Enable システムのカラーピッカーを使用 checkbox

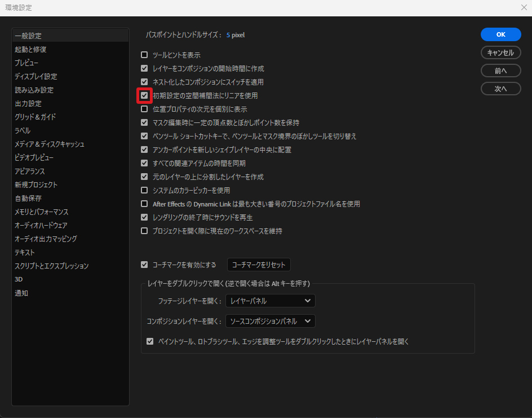click(144, 191)
